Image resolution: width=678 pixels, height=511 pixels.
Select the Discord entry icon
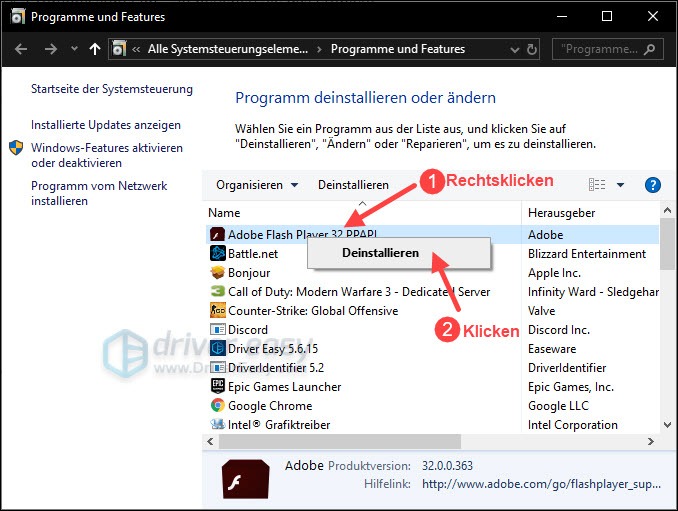tap(217, 329)
